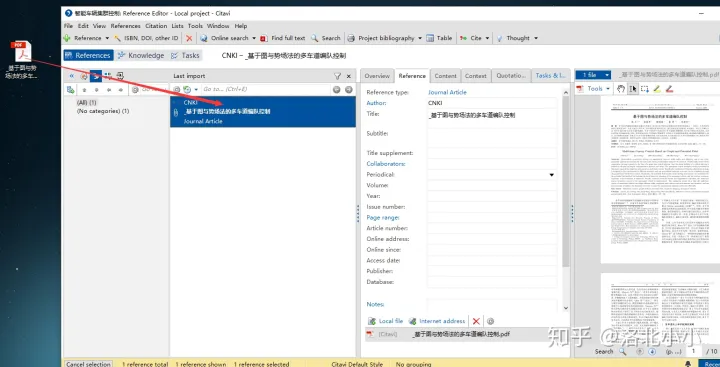Click the Thought lightbulb button
Screen dimensions: 720x367
(x=512, y=38)
